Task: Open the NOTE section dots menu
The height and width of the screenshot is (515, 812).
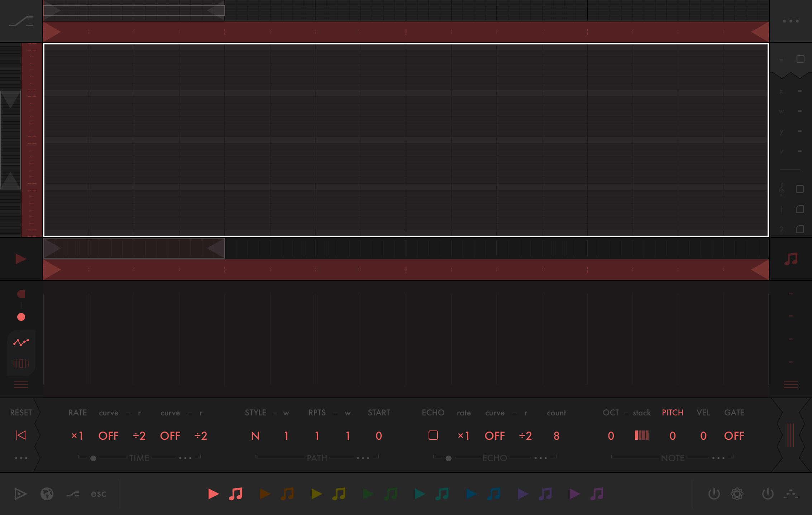Action: (x=718, y=458)
